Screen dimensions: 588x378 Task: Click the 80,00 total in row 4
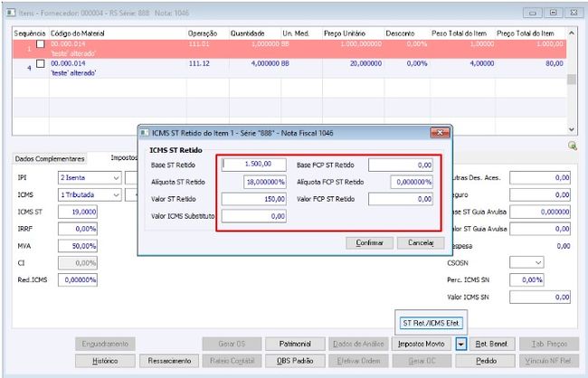tap(555, 63)
